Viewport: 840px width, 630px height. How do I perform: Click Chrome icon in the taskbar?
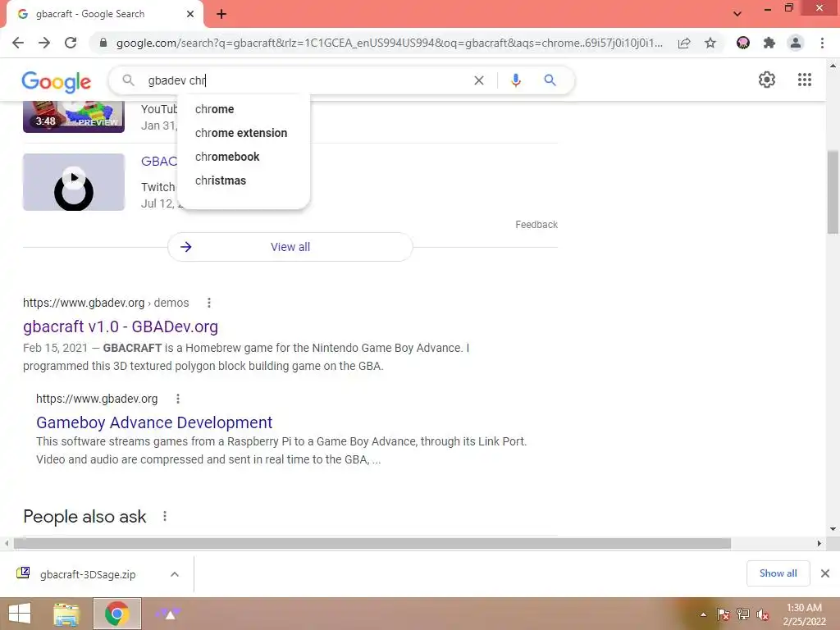tap(116, 614)
